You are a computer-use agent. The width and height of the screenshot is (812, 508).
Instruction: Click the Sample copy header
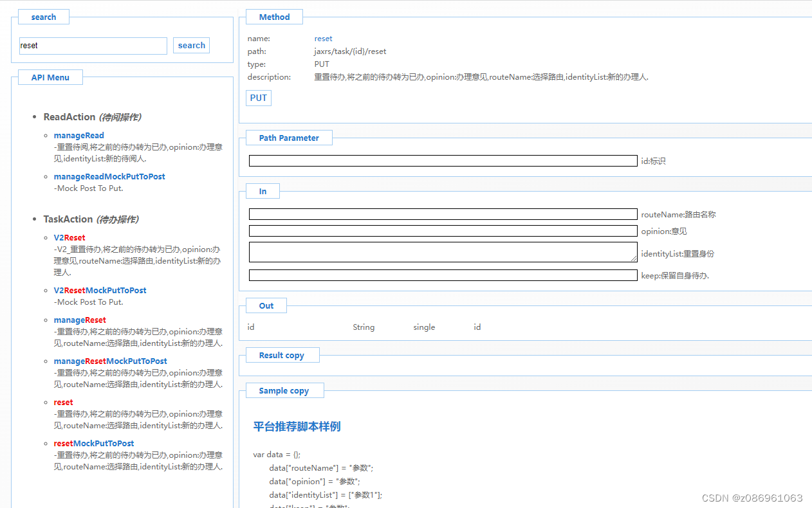[x=284, y=390]
